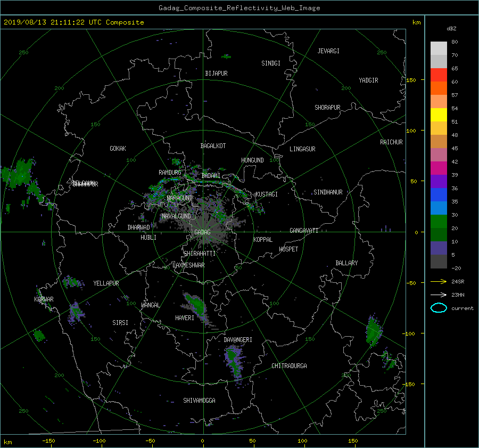Image resolution: width=479 pixels, height=448 pixels.
Task: Pick the purple 39-36 dBZ swatch
Action: [x=439, y=181]
